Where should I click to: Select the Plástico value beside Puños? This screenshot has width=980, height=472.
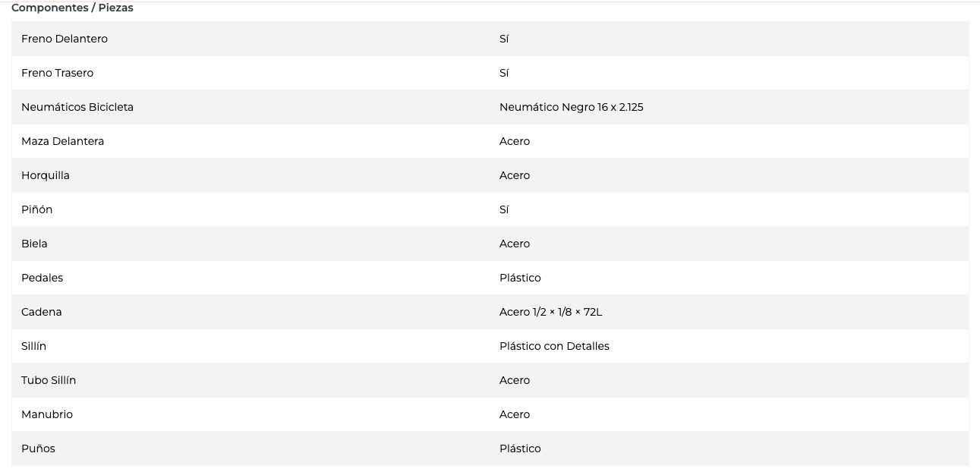520,448
